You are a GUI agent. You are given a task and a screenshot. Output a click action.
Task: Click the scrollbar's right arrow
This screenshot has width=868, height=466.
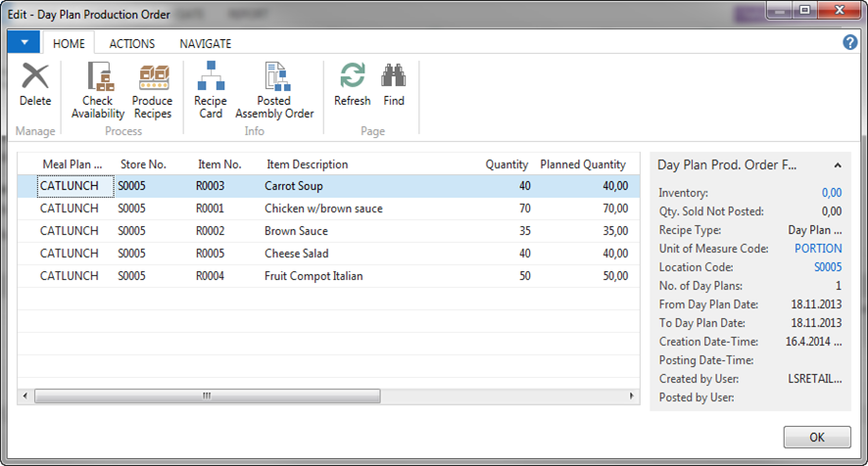[x=631, y=396]
